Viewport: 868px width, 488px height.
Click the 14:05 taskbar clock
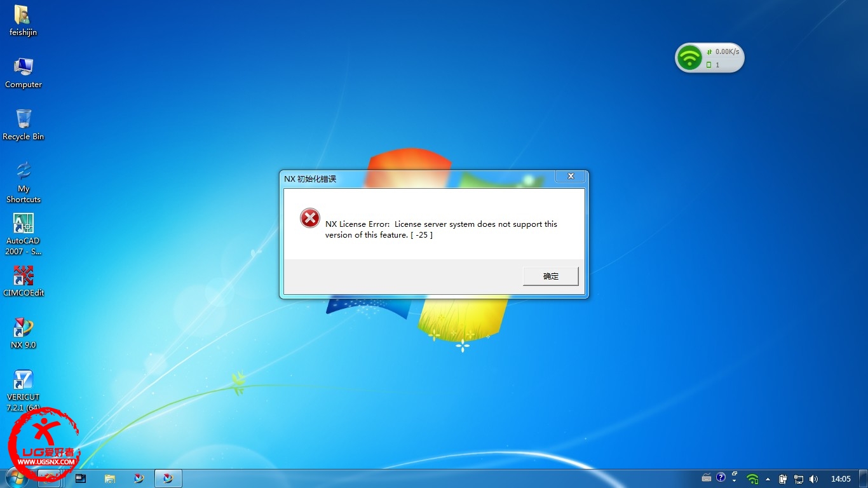[x=841, y=478]
